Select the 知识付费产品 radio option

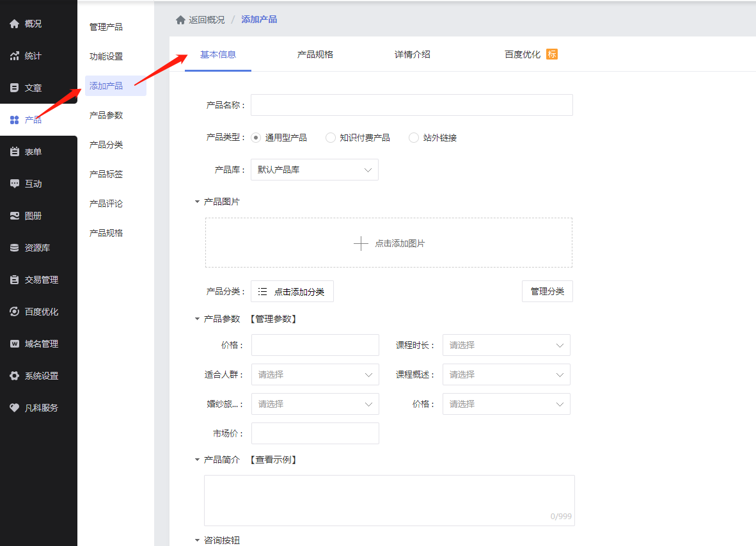pos(331,138)
